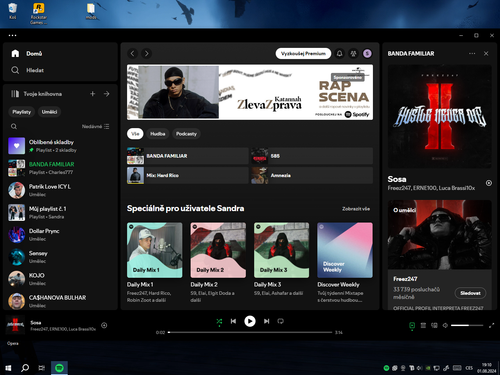Viewport: 500px width, 375px height.
Task: Enter fullscreen player view
Action: (x=491, y=325)
